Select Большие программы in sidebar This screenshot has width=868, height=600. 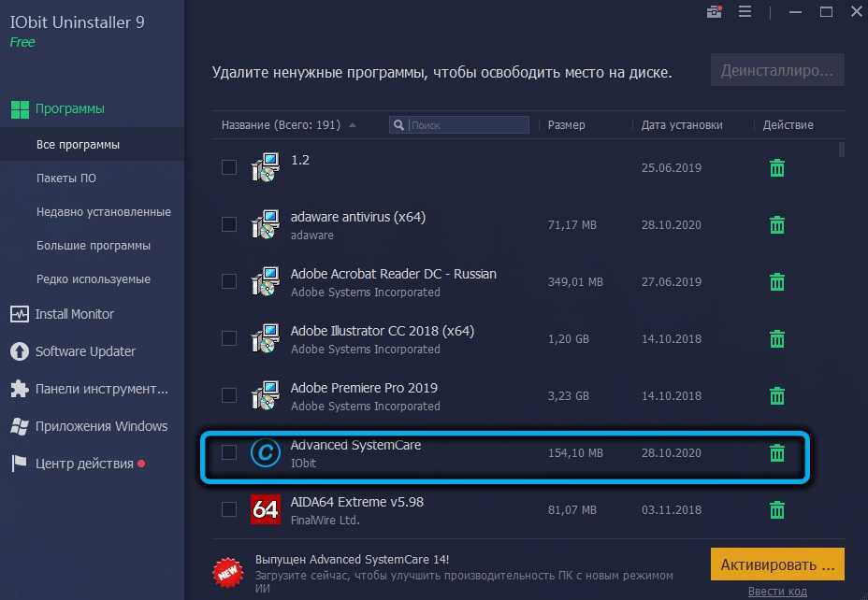(x=94, y=246)
